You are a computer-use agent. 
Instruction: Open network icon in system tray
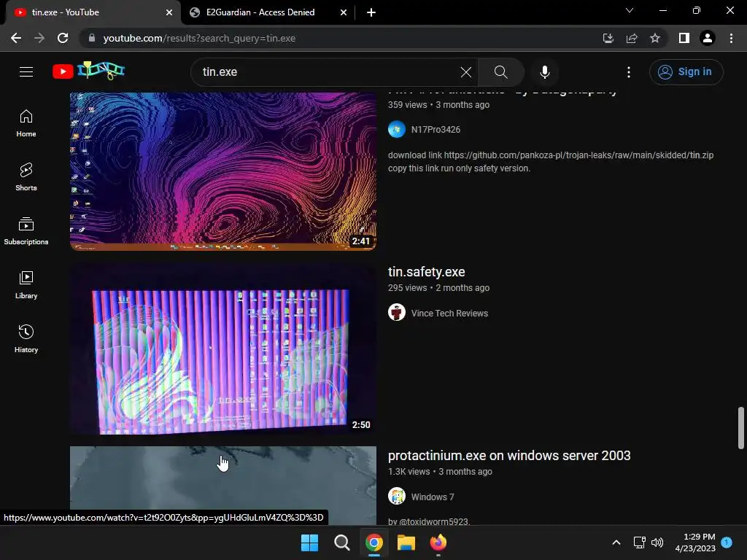639,542
